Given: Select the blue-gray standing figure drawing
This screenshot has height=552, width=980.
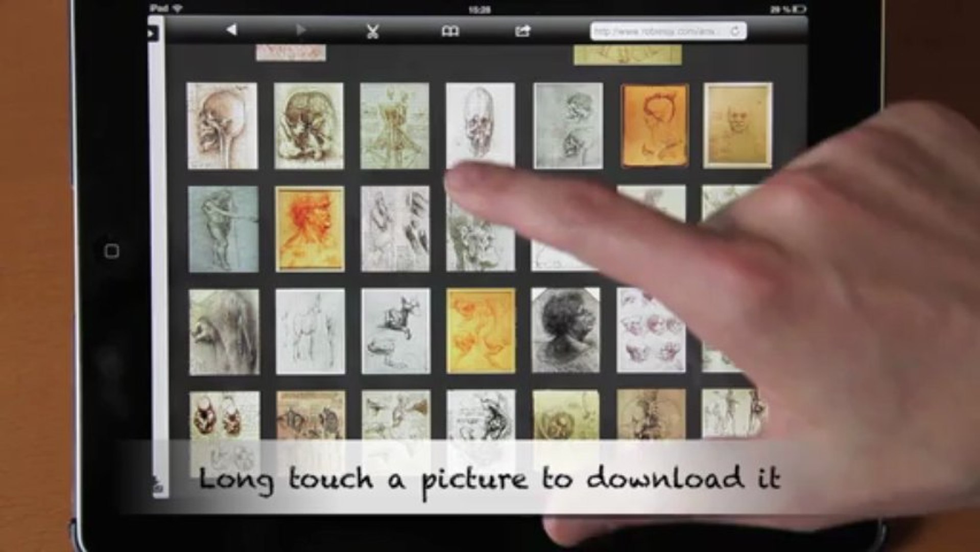Looking at the screenshot, I should 223,229.
